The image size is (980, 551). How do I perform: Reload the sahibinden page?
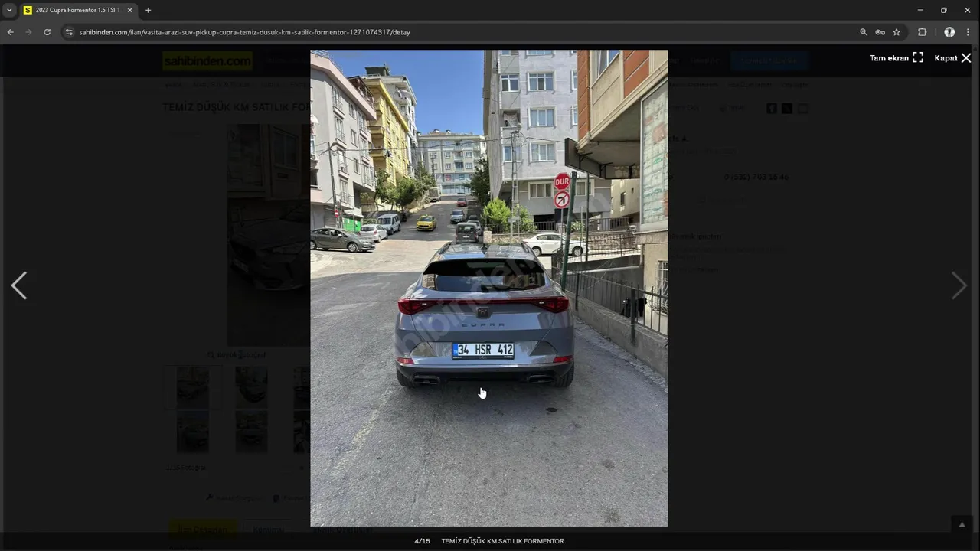pyautogui.click(x=47, y=32)
